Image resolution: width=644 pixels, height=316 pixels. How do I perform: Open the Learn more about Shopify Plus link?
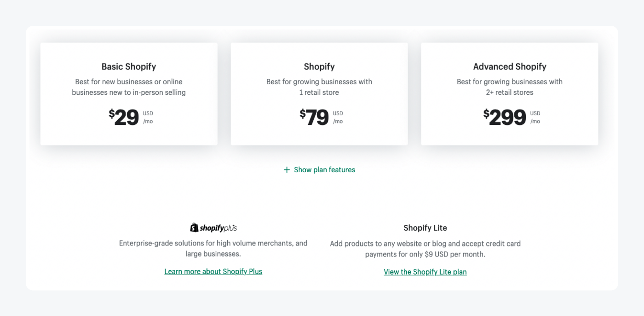coord(213,271)
